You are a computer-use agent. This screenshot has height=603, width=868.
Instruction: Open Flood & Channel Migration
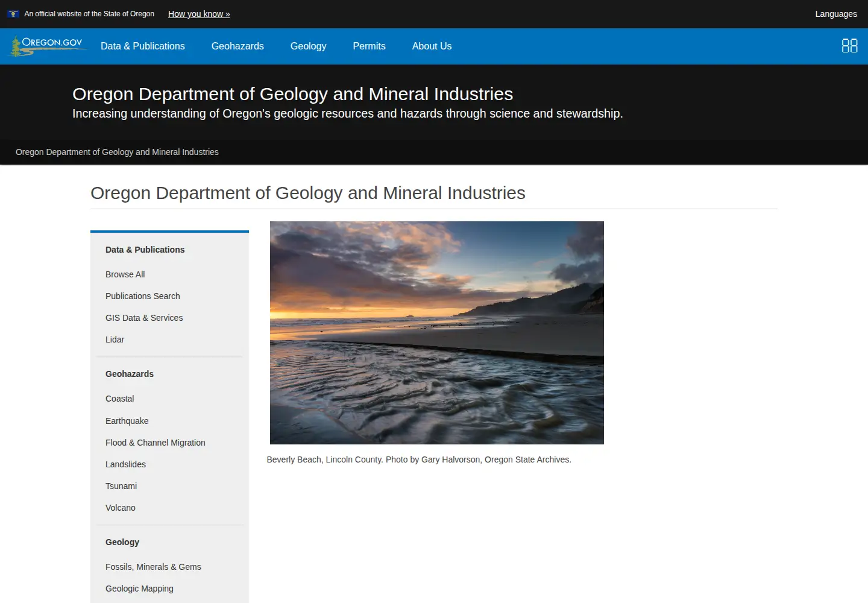click(156, 443)
